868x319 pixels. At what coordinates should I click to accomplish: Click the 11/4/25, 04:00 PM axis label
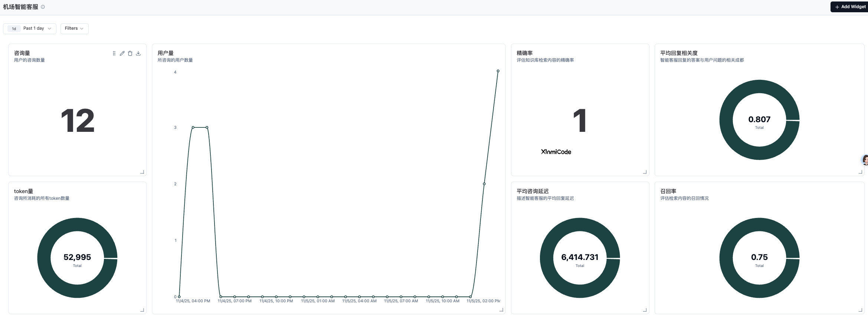193,301
